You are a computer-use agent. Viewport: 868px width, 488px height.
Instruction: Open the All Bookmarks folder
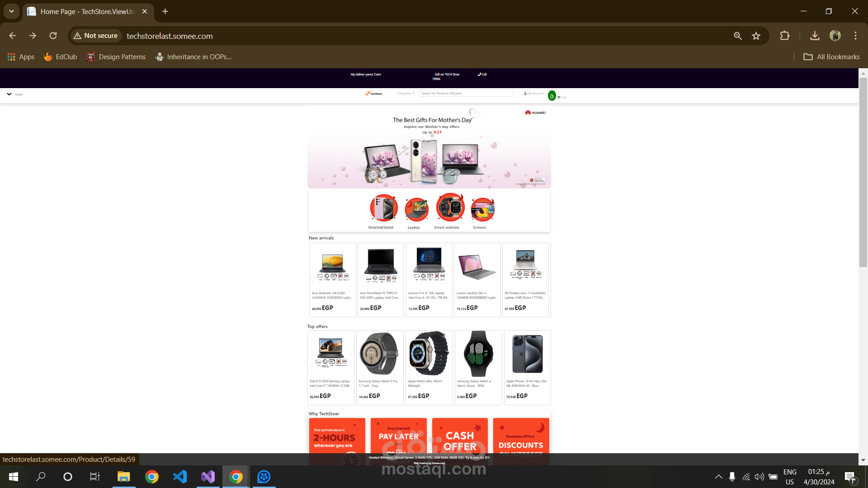point(831,57)
